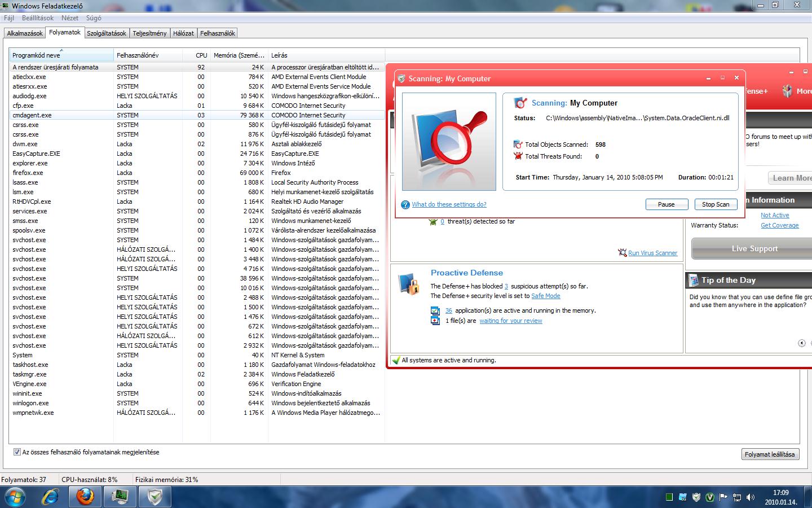Click the Total Threats Found bug icon
The width and height of the screenshot is (812, 508).
click(x=518, y=156)
